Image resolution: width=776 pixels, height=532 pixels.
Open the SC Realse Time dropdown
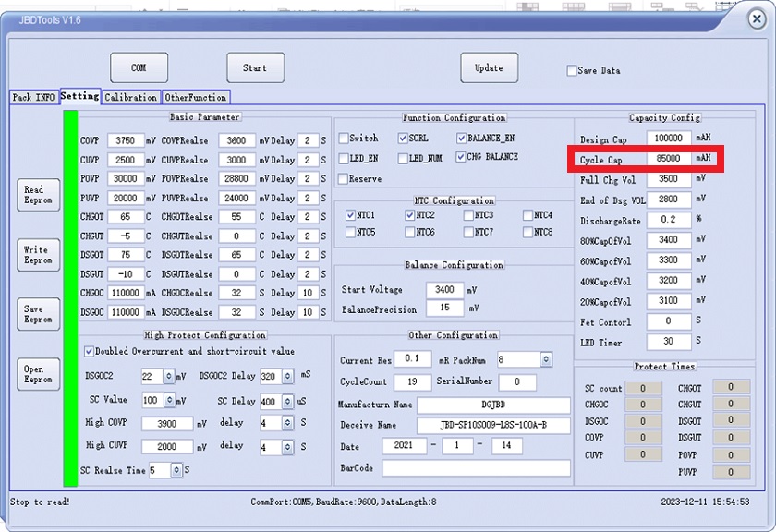click(x=176, y=470)
